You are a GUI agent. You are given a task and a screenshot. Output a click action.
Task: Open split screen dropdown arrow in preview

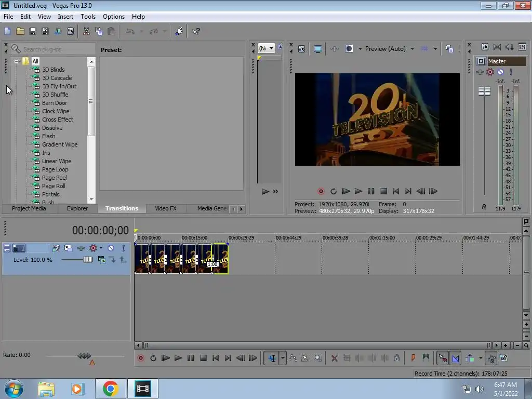click(360, 49)
